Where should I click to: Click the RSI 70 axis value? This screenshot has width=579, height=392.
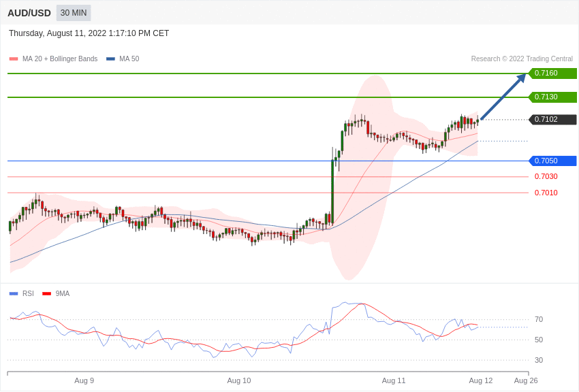(x=539, y=319)
